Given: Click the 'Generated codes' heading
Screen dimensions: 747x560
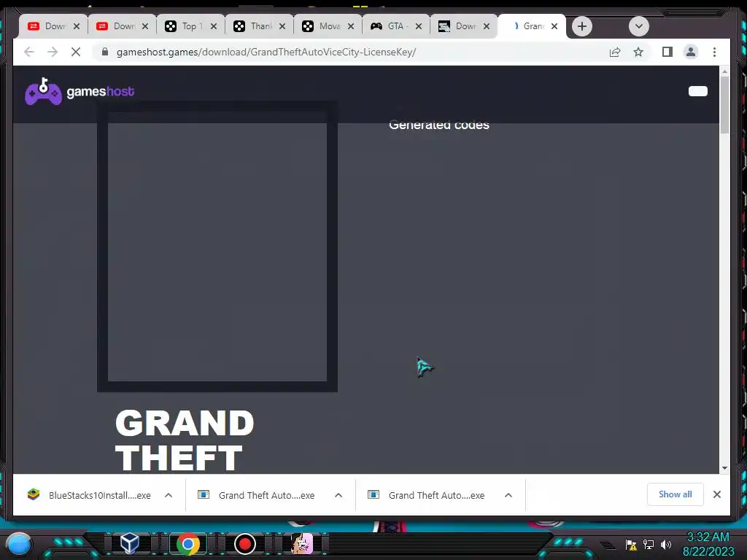Looking at the screenshot, I should 438,125.
